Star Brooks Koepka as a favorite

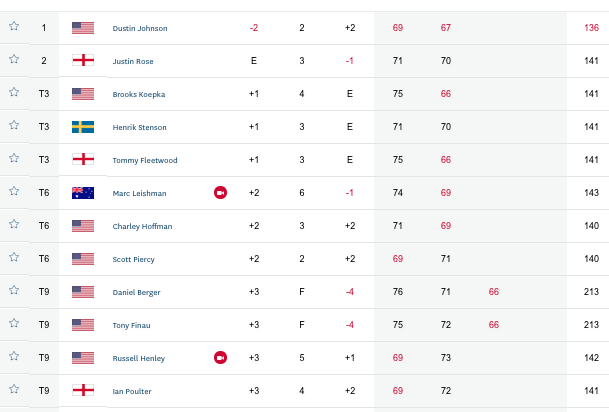14,92
